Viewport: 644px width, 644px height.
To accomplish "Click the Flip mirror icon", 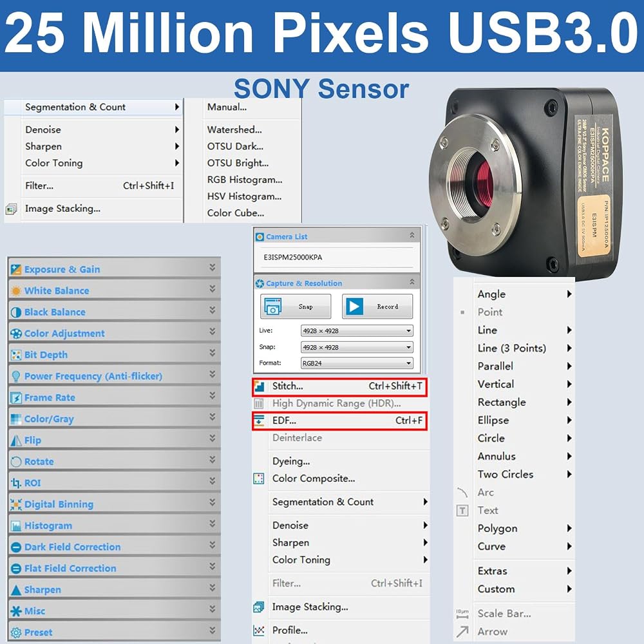I will (x=16, y=440).
